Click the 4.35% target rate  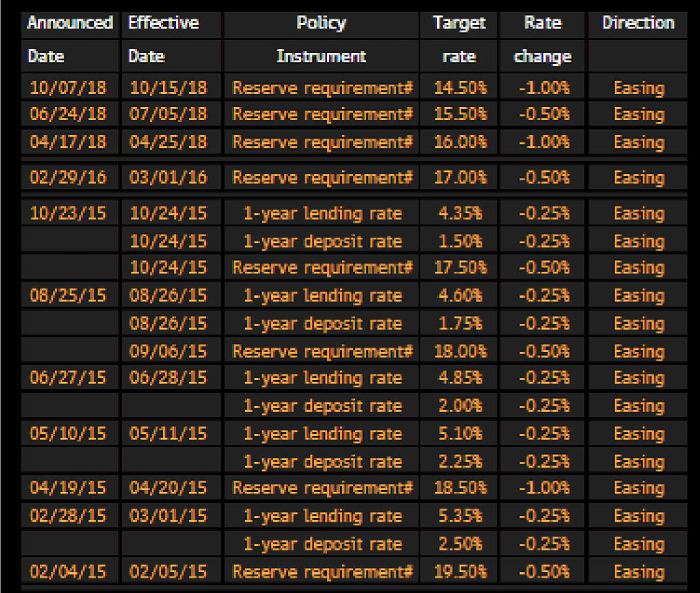460,213
